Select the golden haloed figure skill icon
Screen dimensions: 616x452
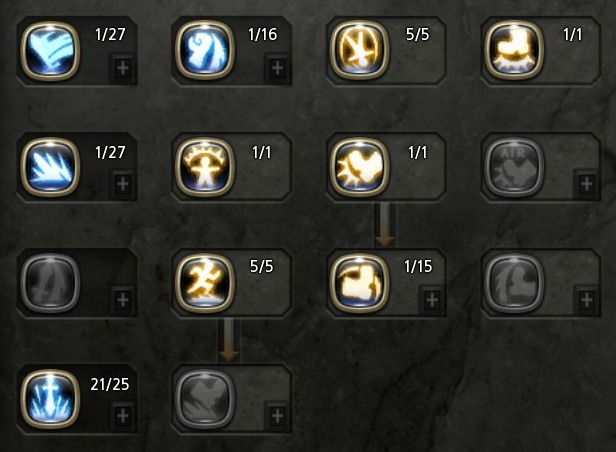tap(205, 167)
